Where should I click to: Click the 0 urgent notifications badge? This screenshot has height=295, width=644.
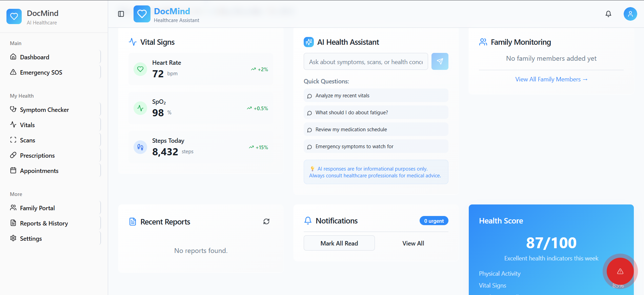434,220
